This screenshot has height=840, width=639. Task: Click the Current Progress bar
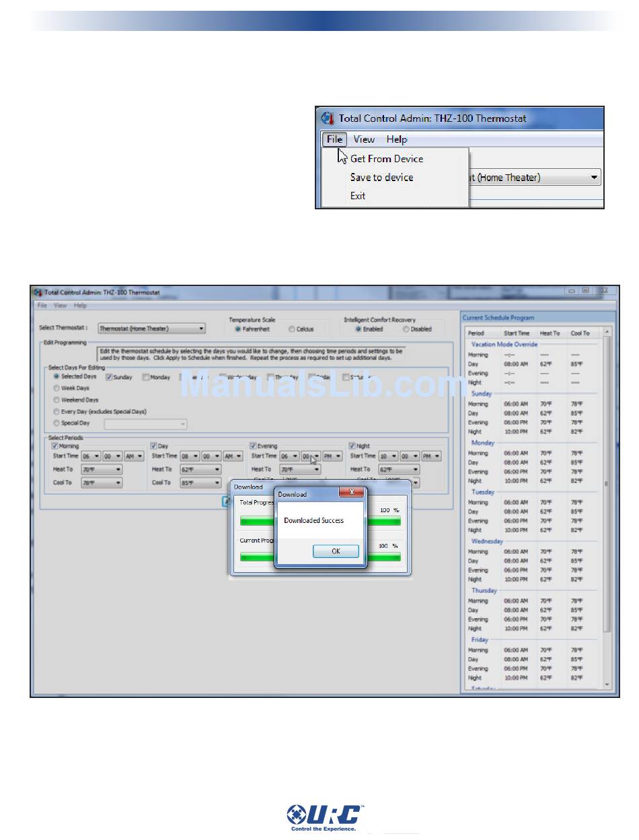(x=320, y=557)
